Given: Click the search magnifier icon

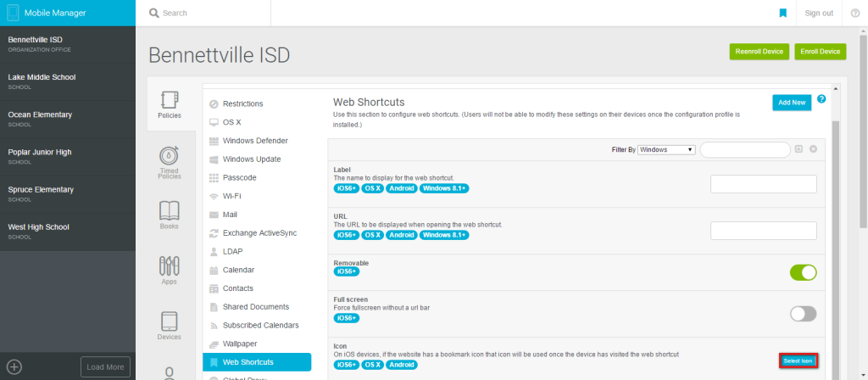Looking at the screenshot, I should [154, 13].
